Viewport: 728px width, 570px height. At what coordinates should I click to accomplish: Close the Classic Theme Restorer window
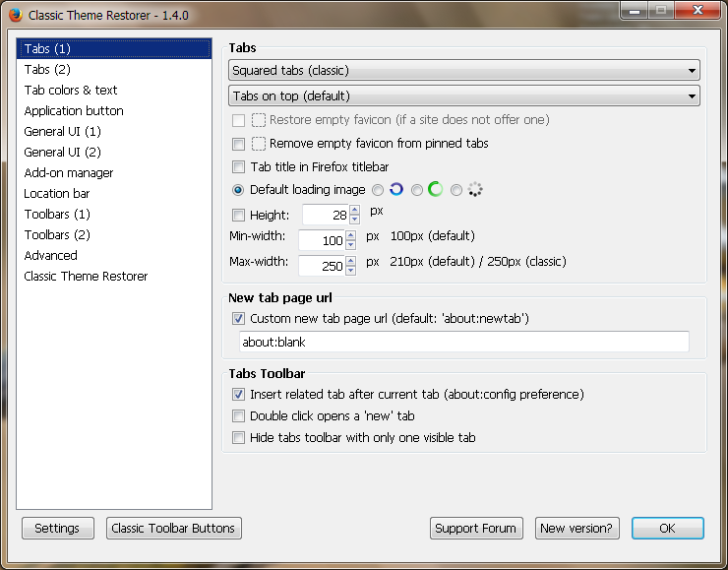(x=698, y=10)
